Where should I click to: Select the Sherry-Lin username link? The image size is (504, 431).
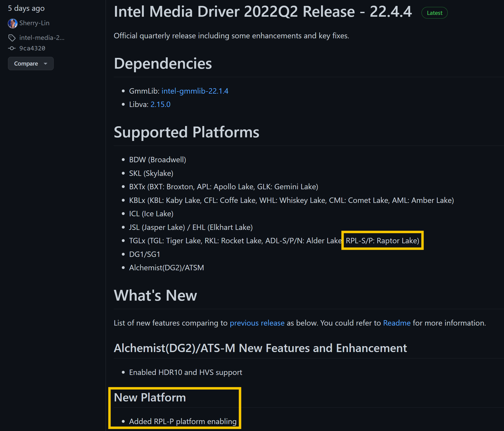(34, 23)
